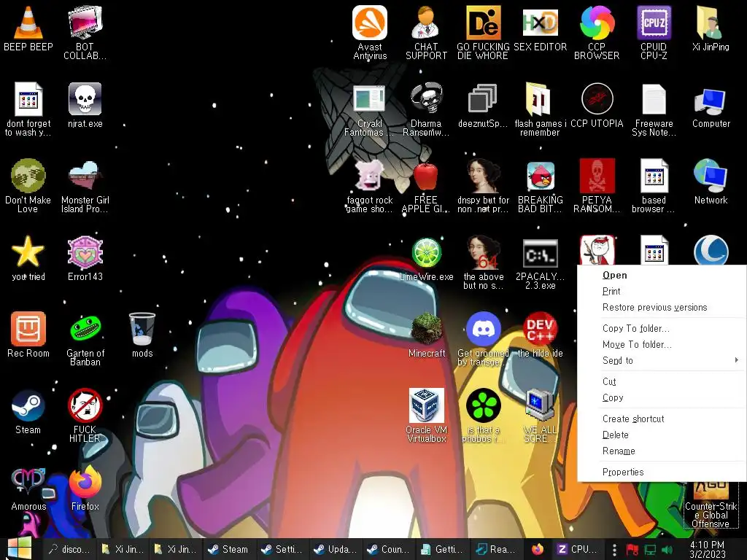
Task: Select Restore previous versions menu entry
Action: click(662, 308)
